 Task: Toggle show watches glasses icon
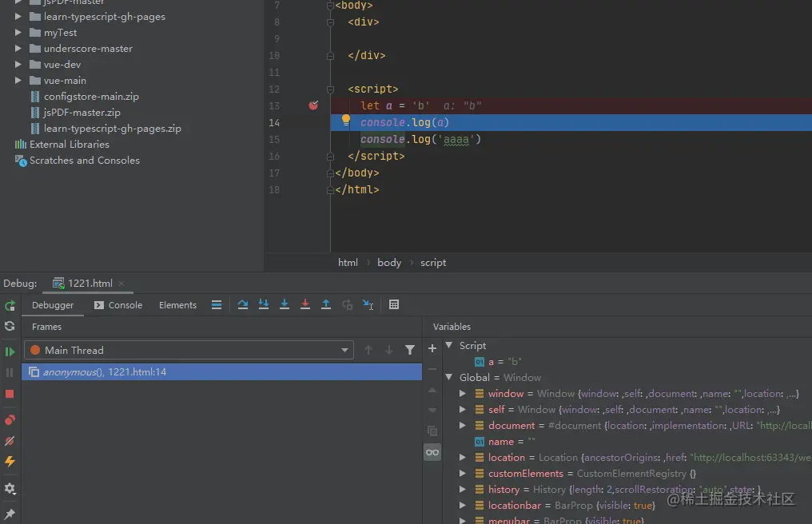(432, 453)
